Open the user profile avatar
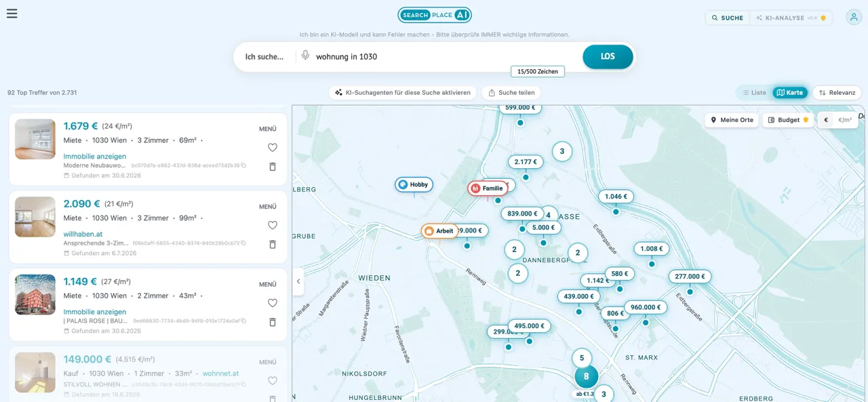This screenshot has height=402, width=868. [x=854, y=18]
